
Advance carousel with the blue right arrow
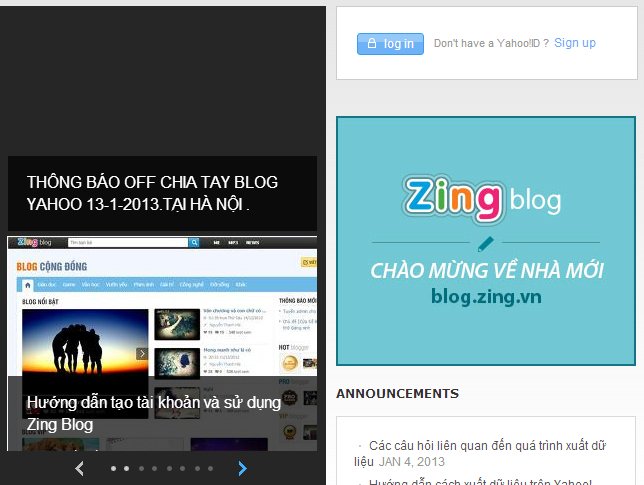(x=242, y=468)
